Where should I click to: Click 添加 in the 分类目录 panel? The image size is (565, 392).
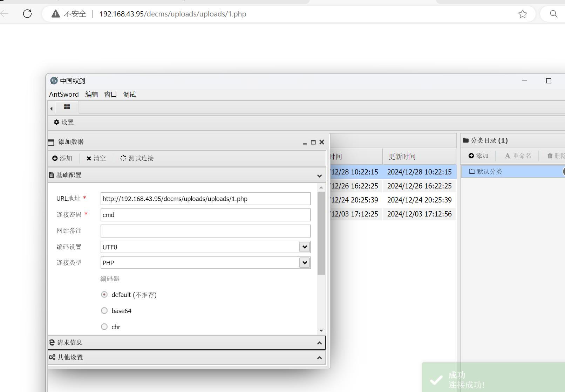[478, 156]
